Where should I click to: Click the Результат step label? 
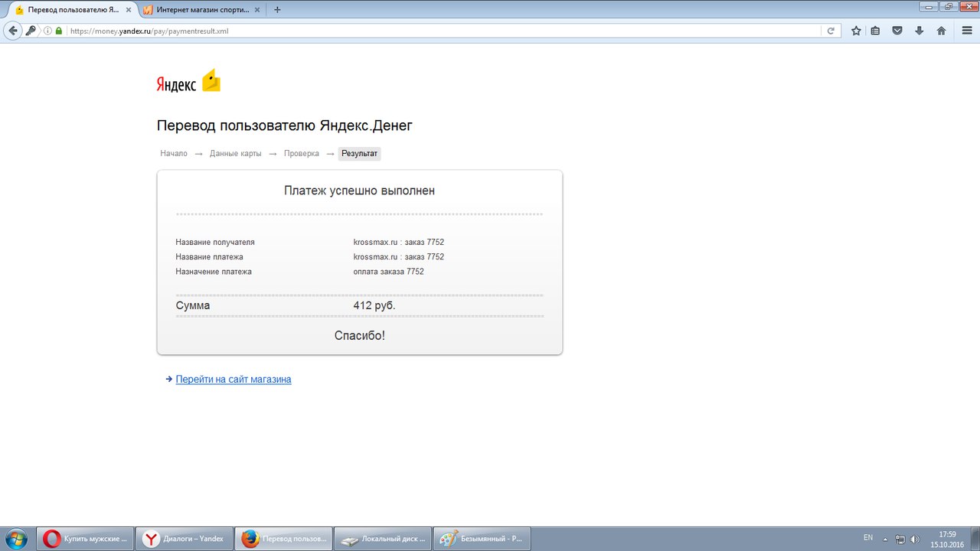point(359,153)
